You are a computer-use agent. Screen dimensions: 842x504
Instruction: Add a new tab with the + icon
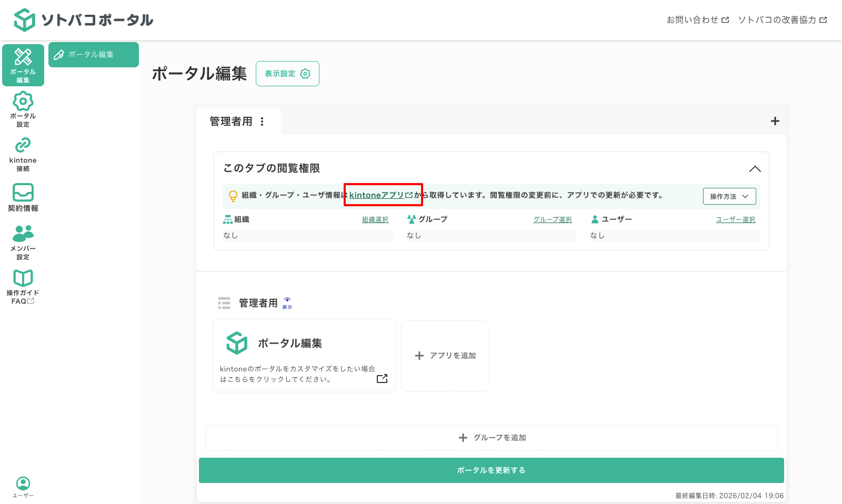click(775, 121)
